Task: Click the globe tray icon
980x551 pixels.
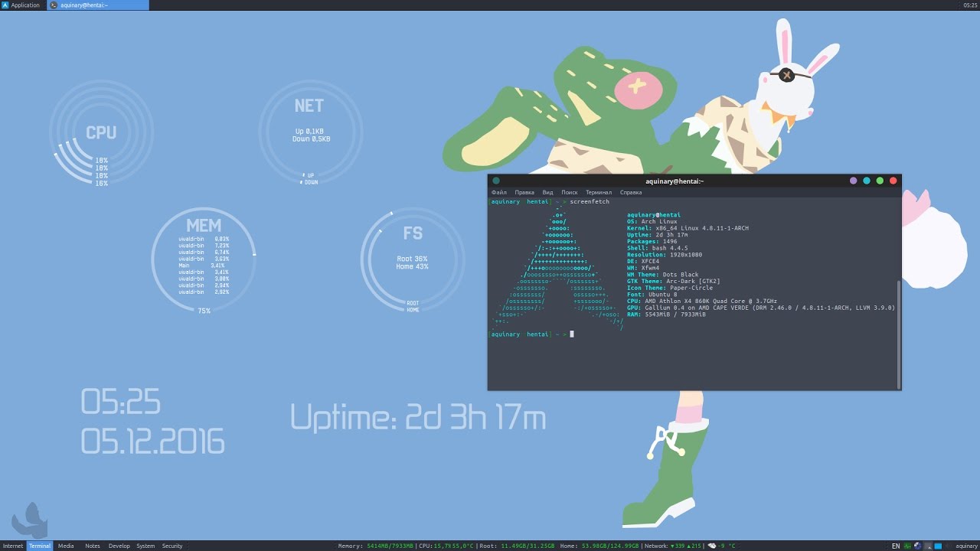Action: (919, 546)
